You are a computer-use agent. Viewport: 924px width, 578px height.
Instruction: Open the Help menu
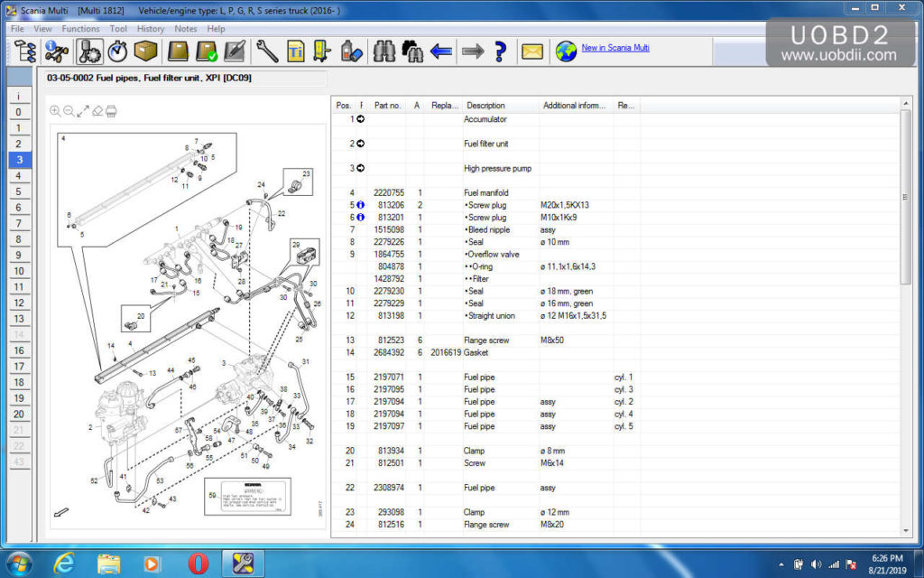coord(216,28)
